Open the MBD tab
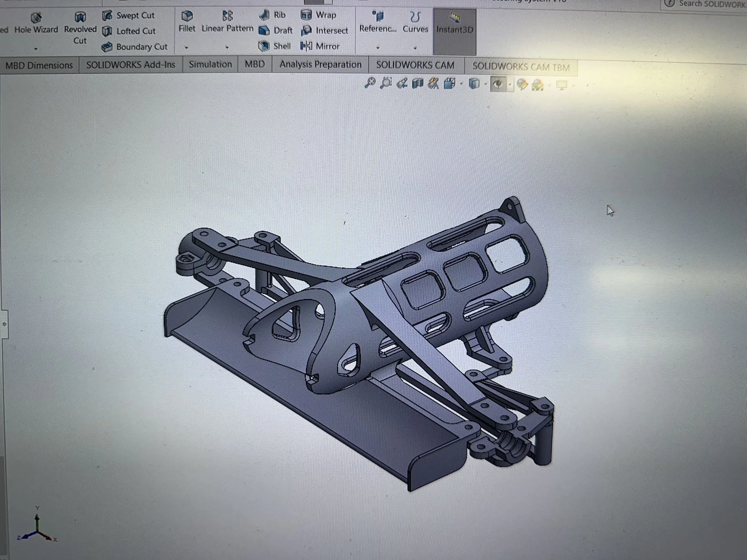 (x=255, y=65)
